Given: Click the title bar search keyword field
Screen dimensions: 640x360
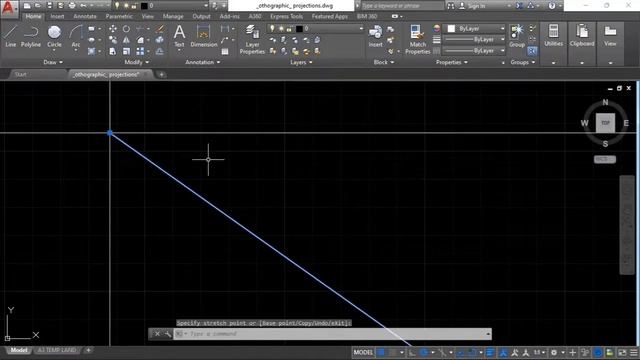Looking at the screenshot, I should [x=402, y=6].
